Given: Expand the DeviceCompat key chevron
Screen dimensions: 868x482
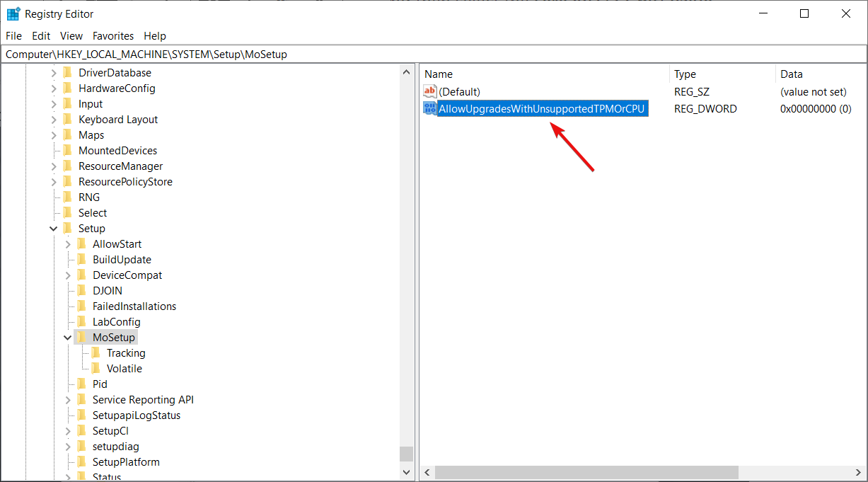Looking at the screenshot, I should (x=67, y=275).
